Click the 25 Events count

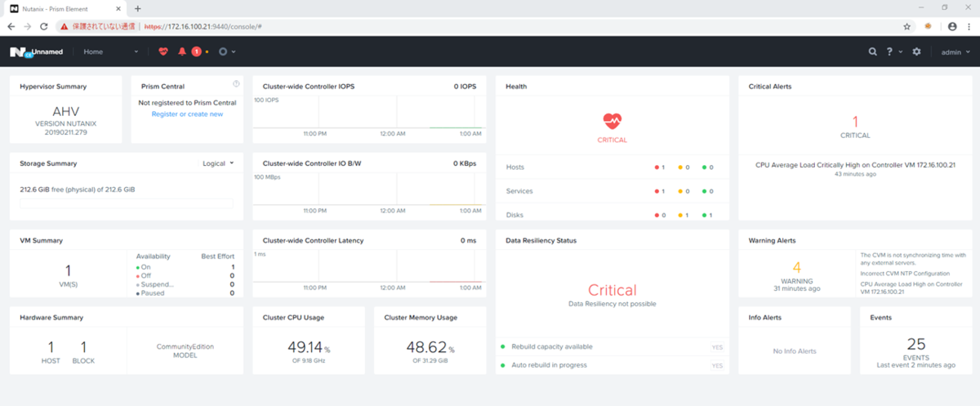coord(915,344)
